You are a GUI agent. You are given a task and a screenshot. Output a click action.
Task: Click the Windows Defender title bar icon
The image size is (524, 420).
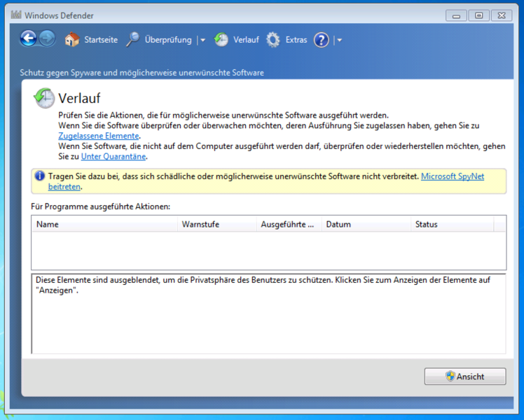16,15
